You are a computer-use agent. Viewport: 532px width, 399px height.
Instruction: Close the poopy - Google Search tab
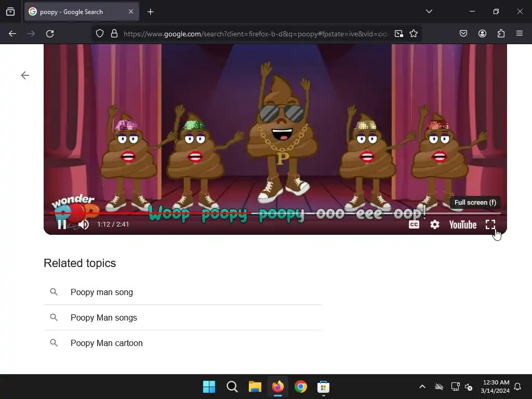click(131, 11)
